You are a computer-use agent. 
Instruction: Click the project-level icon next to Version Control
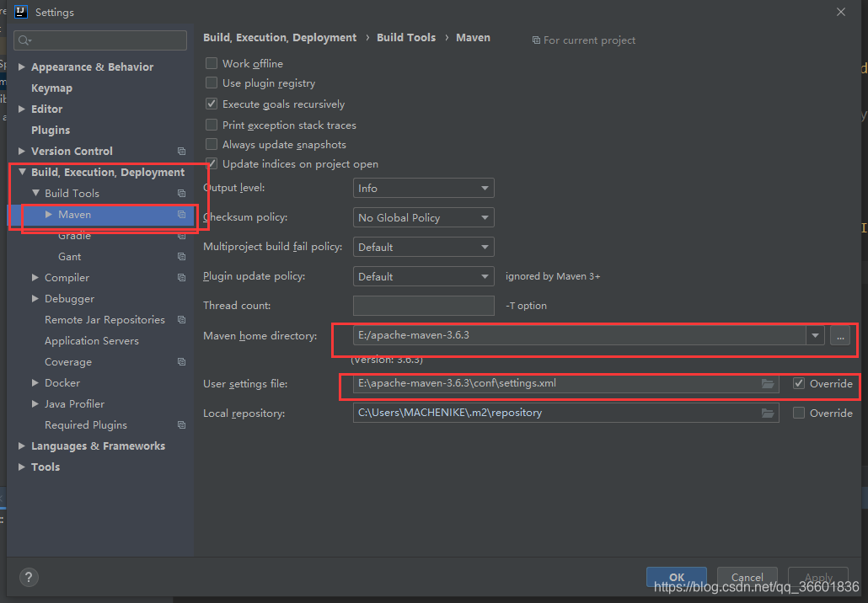(181, 151)
